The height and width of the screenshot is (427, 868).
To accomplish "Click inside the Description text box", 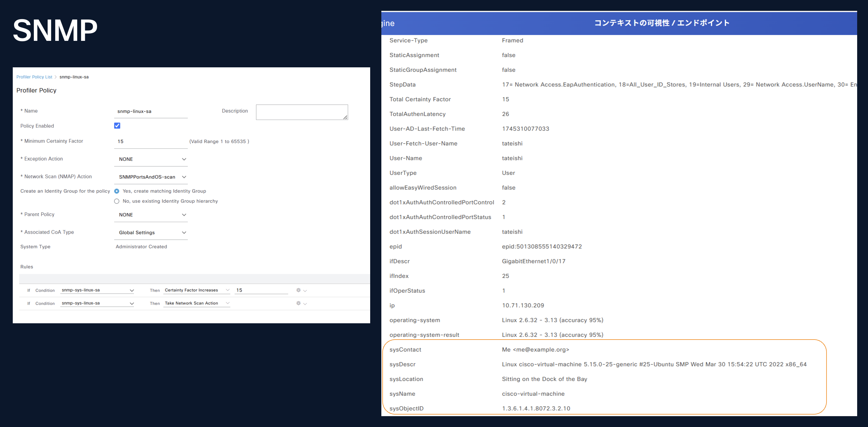I will 302,112.
